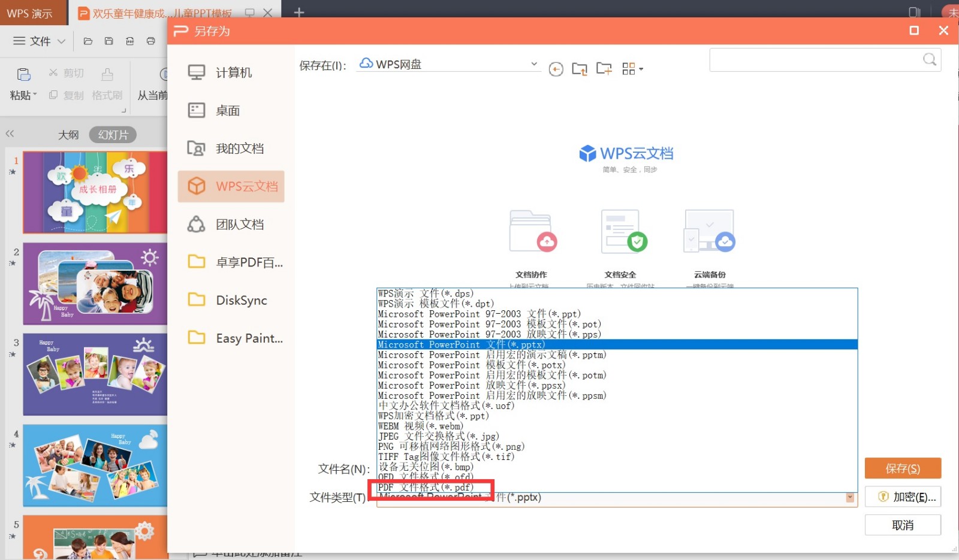Select 我的文档 in save dialog sidebar
Screen dimensions: 959x560
click(x=231, y=148)
